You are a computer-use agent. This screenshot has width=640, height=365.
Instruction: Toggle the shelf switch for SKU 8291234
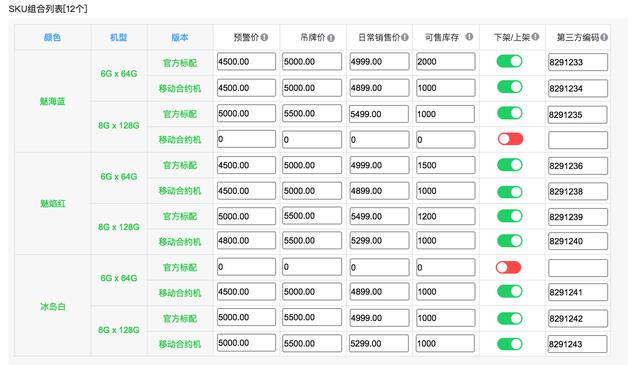(x=509, y=87)
